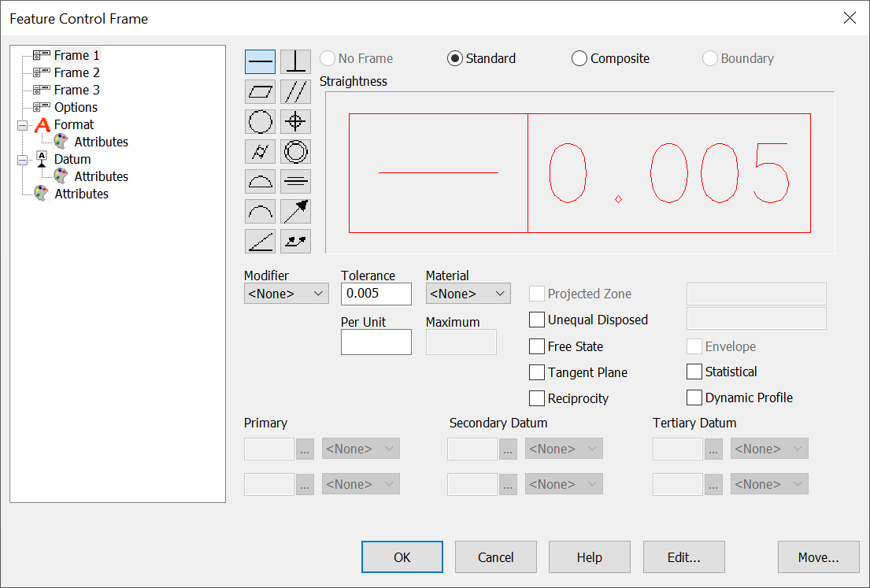870x588 pixels.
Task: Open the Material dropdown
Action: point(468,293)
